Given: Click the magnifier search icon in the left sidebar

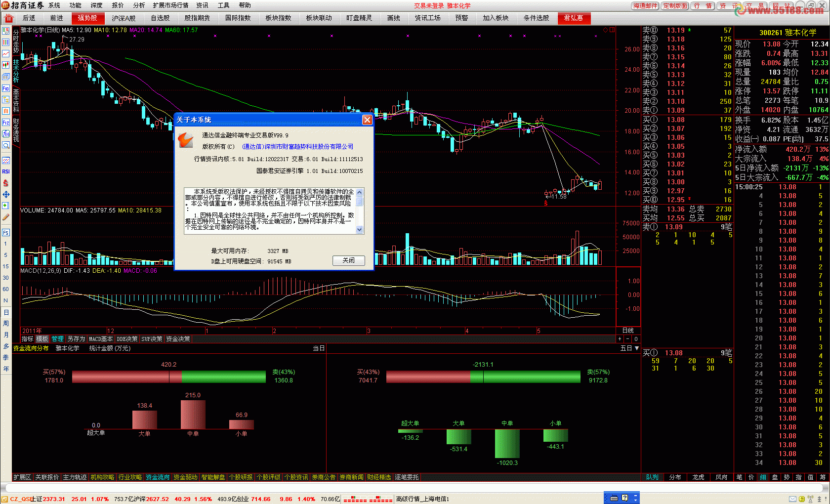Looking at the screenshot, I should pyautogui.click(x=6, y=145).
